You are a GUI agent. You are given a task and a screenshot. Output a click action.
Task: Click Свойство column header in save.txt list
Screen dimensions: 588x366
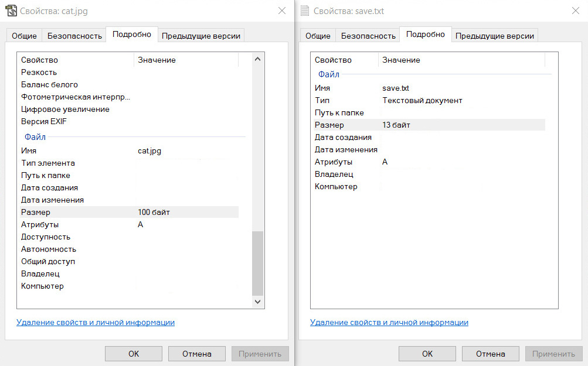[x=344, y=60]
